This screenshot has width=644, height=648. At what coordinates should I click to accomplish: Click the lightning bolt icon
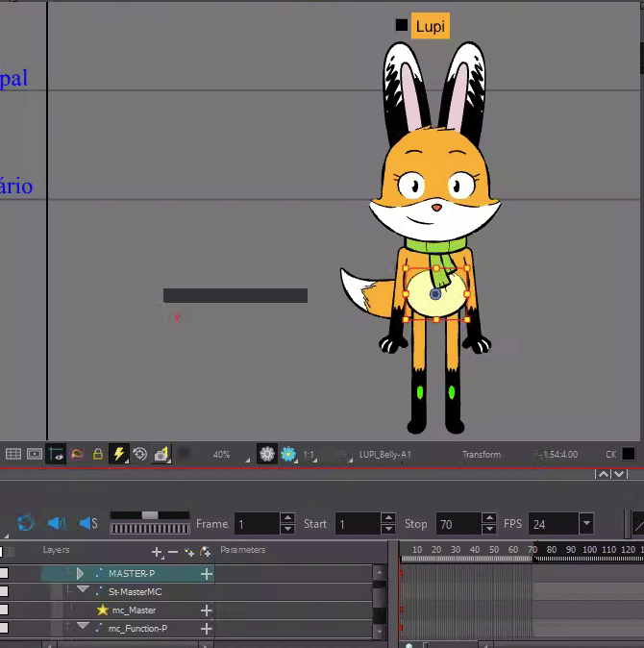[119, 454]
